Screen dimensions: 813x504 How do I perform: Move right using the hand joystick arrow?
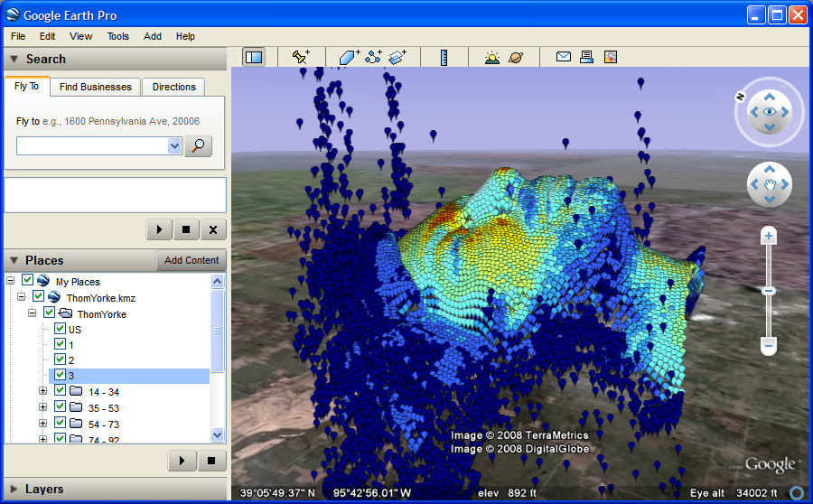[x=785, y=184]
